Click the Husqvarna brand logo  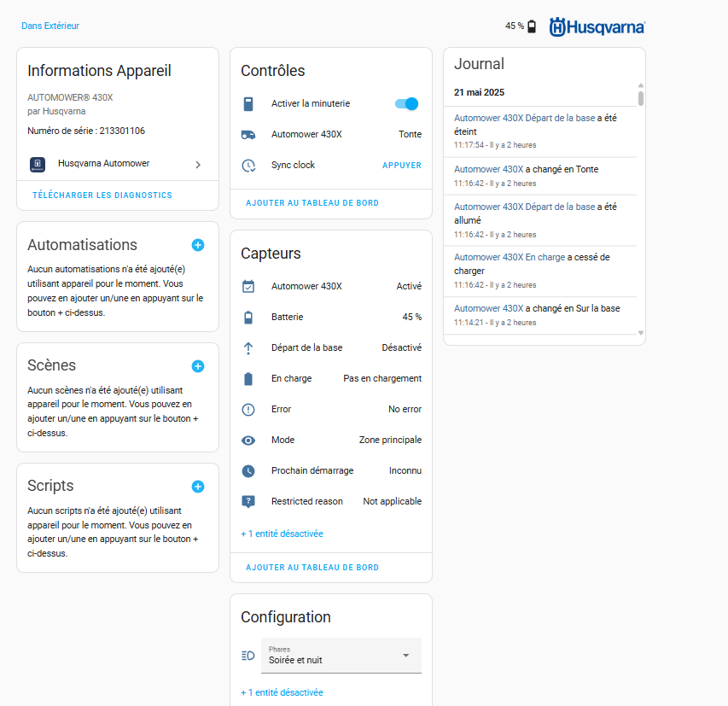(x=597, y=27)
